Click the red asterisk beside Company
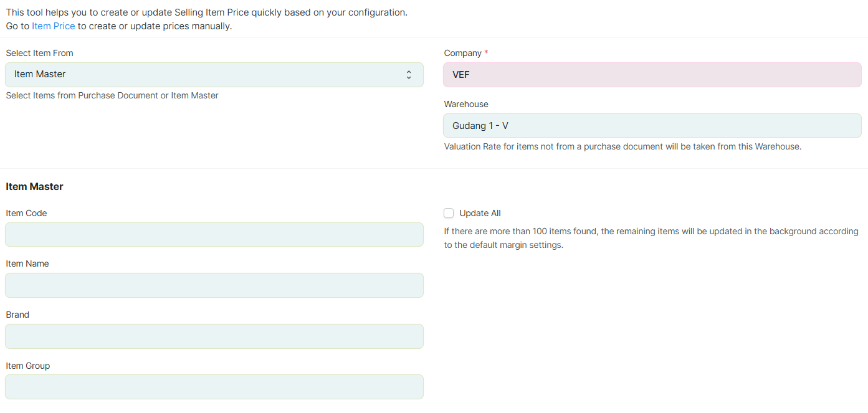The width and height of the screenshot is (868, 413). point(486,53)
